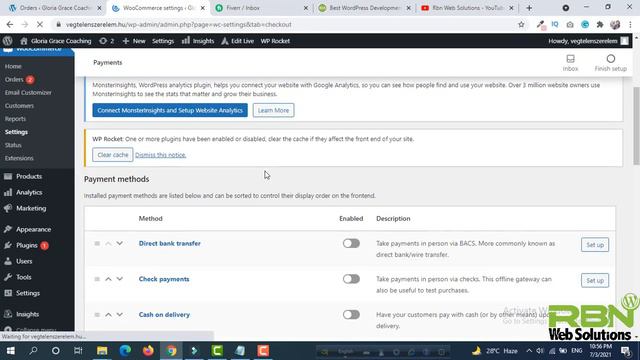
Task: Click the Finish setup circle icon
Action: [x=611, y=59]
